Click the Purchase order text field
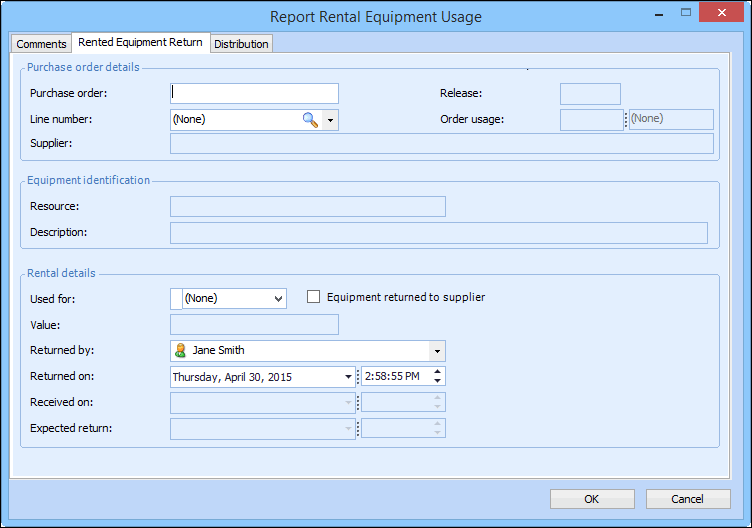The image size is (752, 528). point(254,93)
